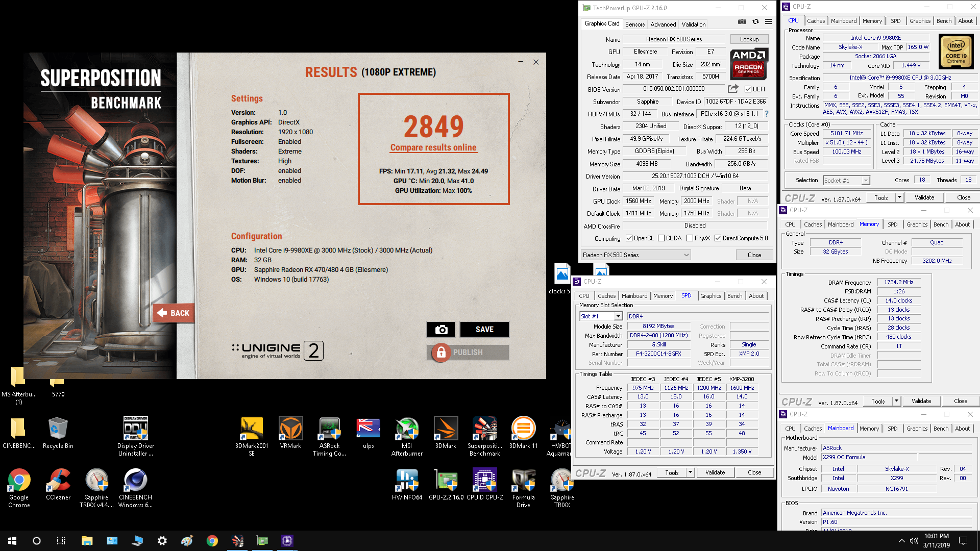980x551 pixels.
Task: Open Google Chrome desktop shortcut
Action: (x=19, y=488)
